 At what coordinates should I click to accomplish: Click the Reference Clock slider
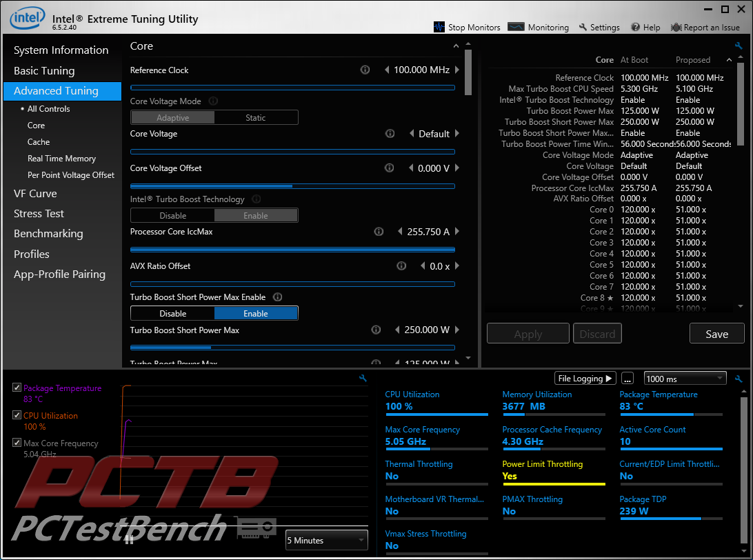[292, 88]
